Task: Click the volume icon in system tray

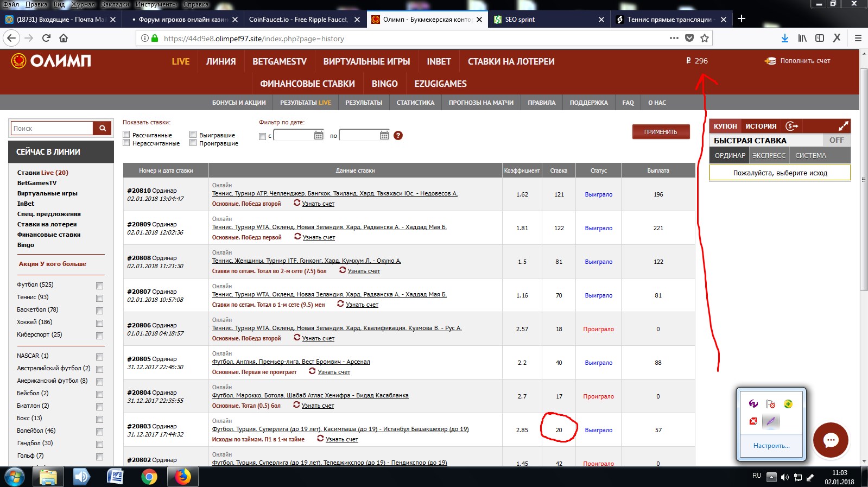Action: click(x=784, y=477)
